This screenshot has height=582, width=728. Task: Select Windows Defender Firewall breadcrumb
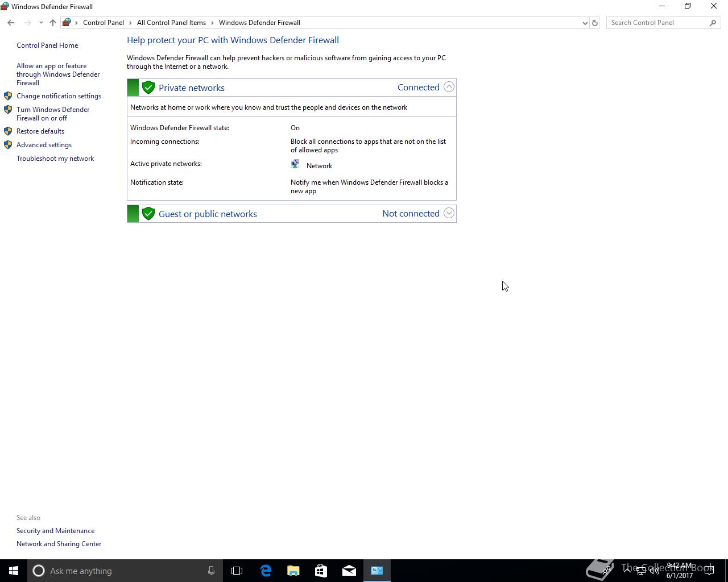pos(259,23)
